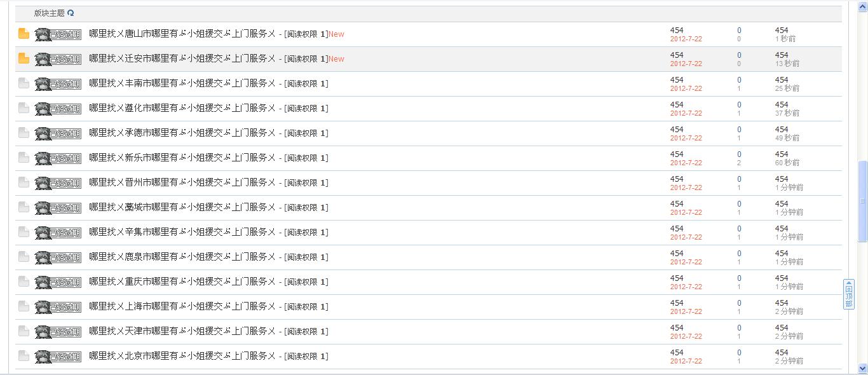Click the reply count 0 in 新乐市 row
This screenshot has width=868, height=375.
click(739, 154)
